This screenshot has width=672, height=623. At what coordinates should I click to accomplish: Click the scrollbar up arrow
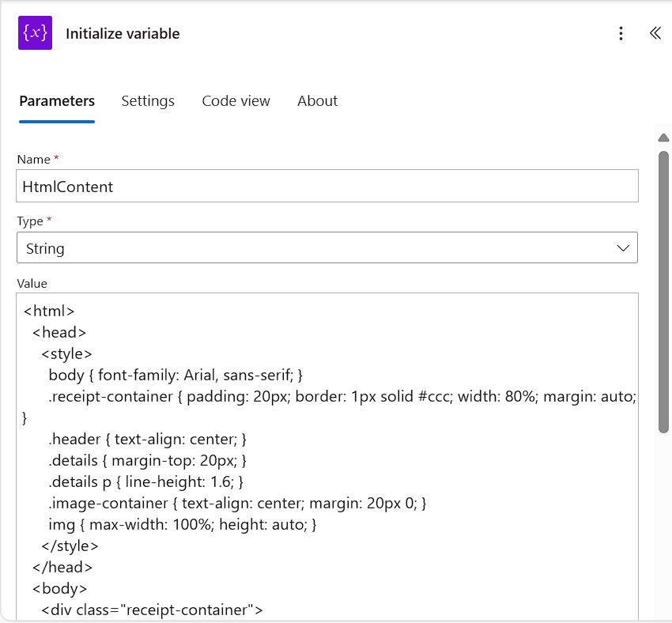663,138
